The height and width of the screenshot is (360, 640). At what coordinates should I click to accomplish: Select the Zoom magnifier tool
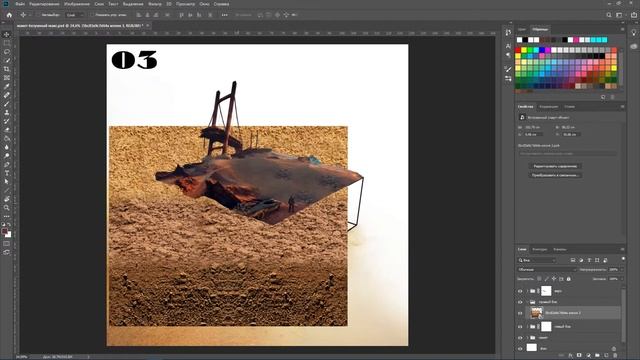pyautogui.click(x=7, y=208)
